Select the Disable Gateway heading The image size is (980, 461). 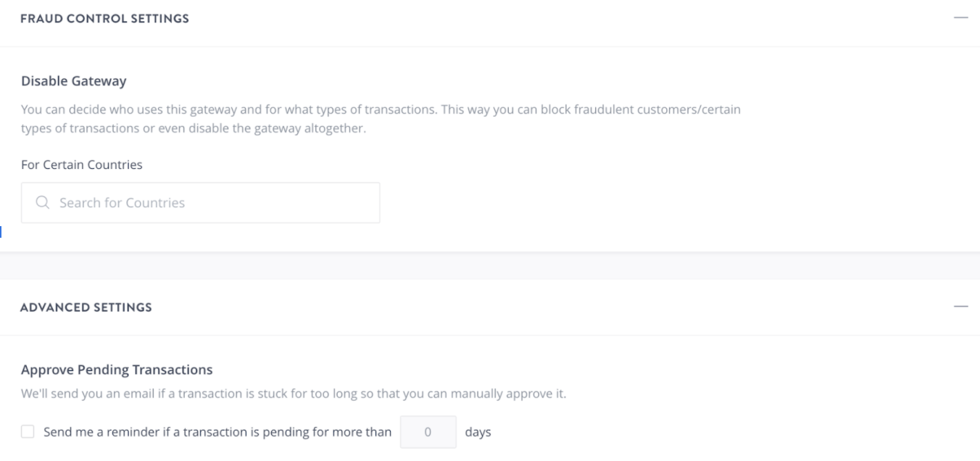73,81
